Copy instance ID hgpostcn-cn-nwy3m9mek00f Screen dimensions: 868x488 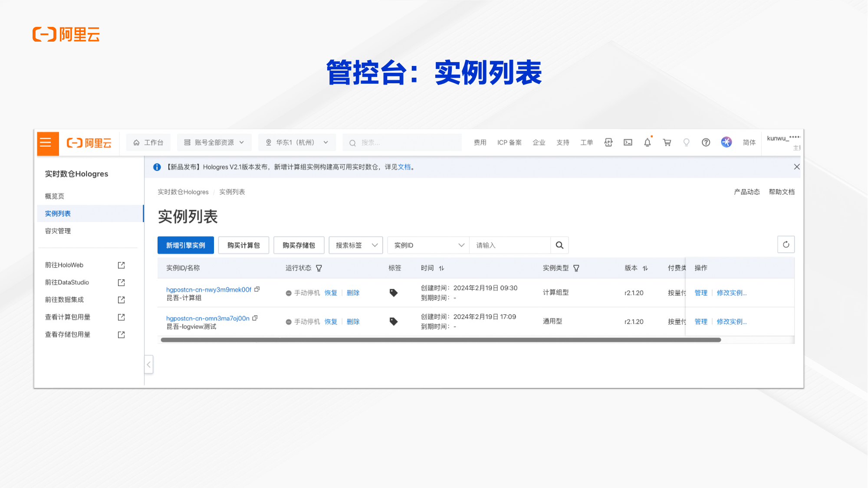[x=257, y=289]
